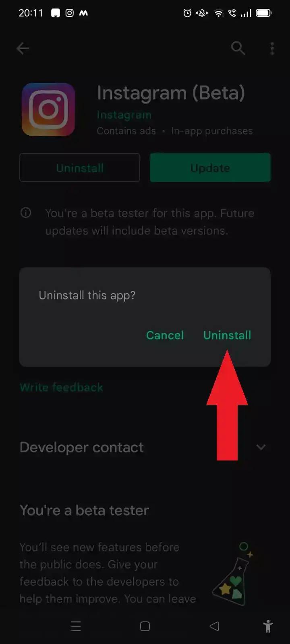
Task: Tap the info icon beside beta tester notice
Action: (26, 213)
